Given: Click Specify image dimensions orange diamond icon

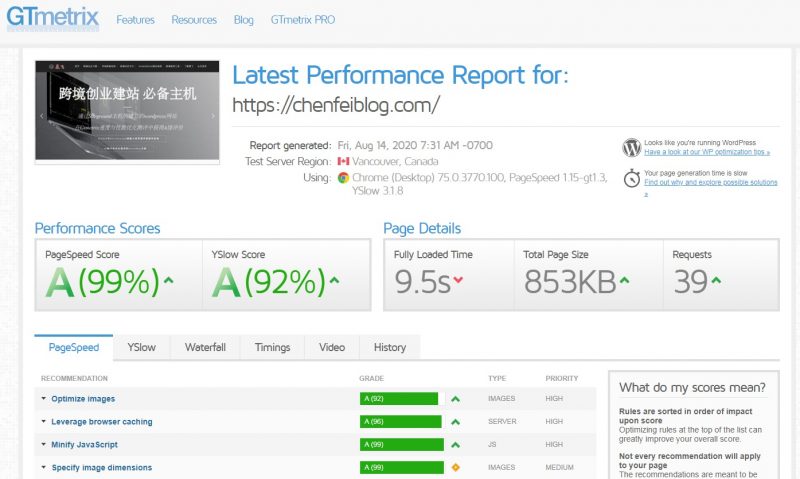Looking at the screenshot, I should pyautogui.click(x=456, y=467).
